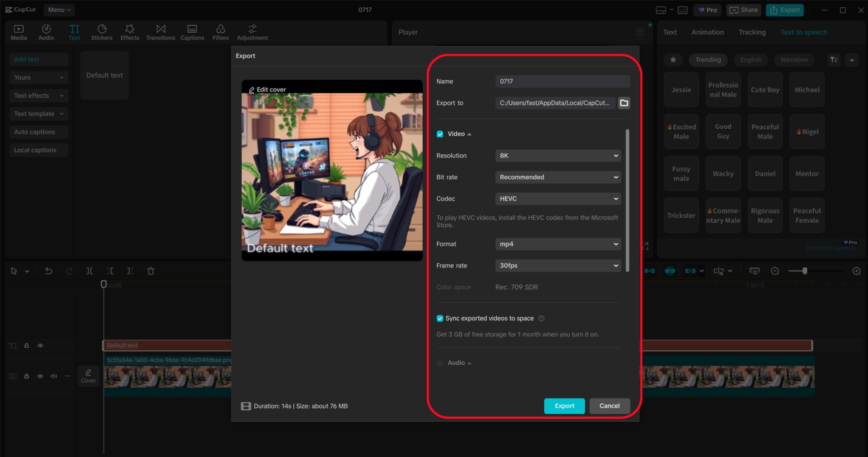868x457 pixels.
Task: Switch to the Animation tab
Action: coord(707,32)
